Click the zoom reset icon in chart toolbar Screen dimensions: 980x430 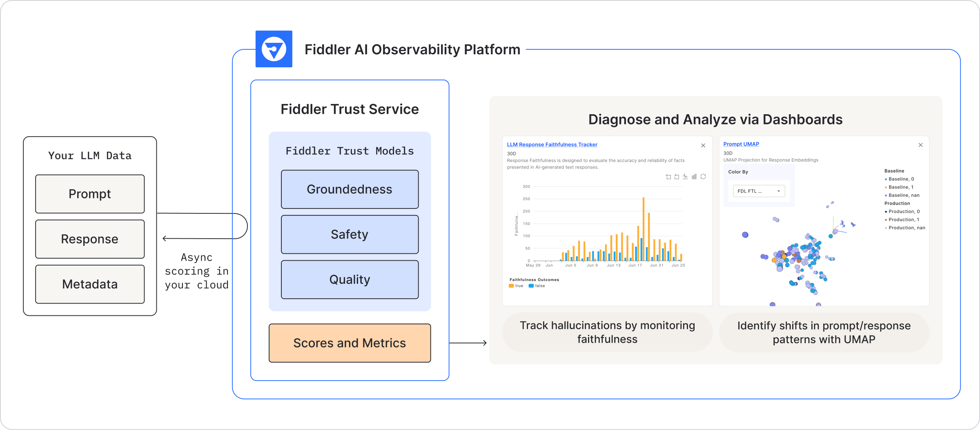tap(677, 177)
